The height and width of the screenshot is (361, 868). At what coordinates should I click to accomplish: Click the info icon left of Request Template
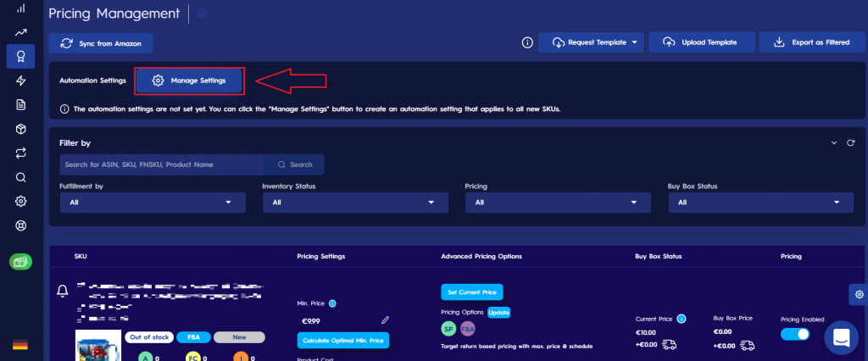tap(527, 42)
